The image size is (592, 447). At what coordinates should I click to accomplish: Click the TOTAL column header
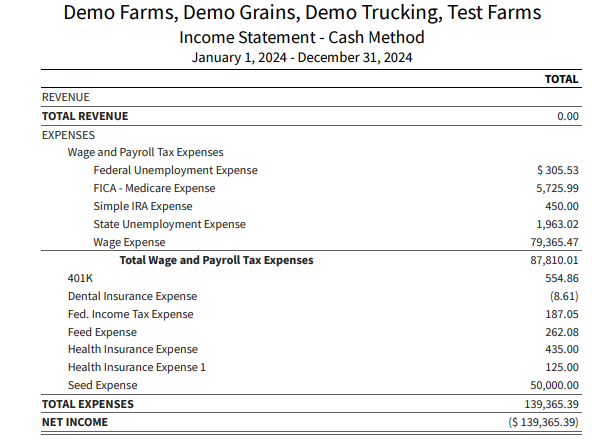click(x=561, y=79)
